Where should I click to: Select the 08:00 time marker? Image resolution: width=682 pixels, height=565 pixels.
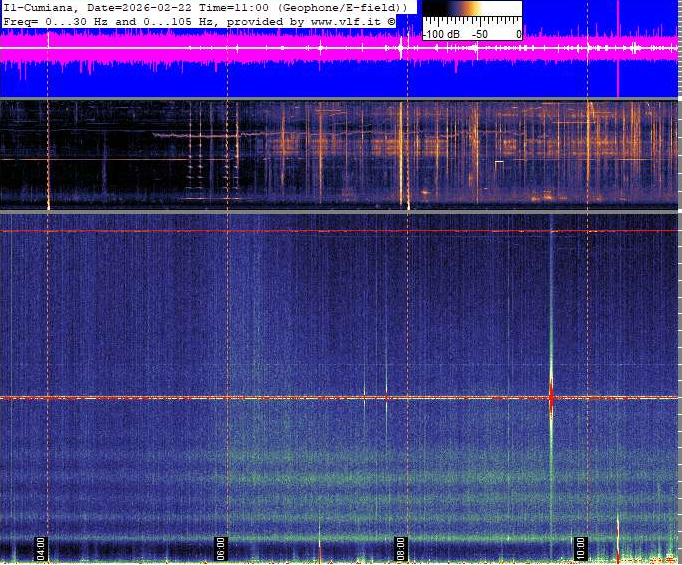pos(401,549)
